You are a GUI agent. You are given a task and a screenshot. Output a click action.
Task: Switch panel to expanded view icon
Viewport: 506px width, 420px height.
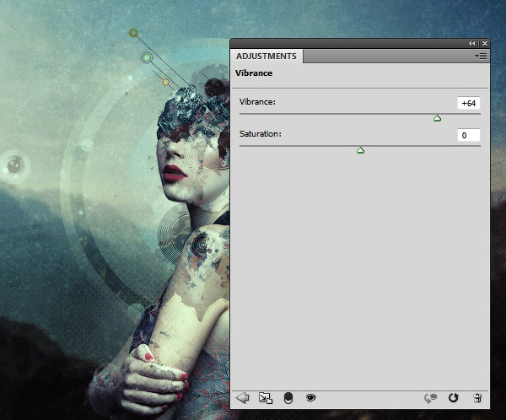pyautogui.click(x=266, y=398)
